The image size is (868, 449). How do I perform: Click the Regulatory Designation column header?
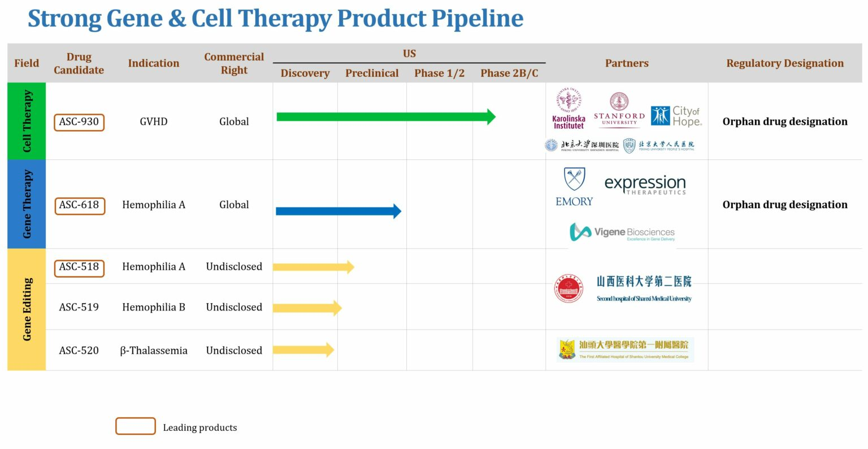[x=785, y=63]
